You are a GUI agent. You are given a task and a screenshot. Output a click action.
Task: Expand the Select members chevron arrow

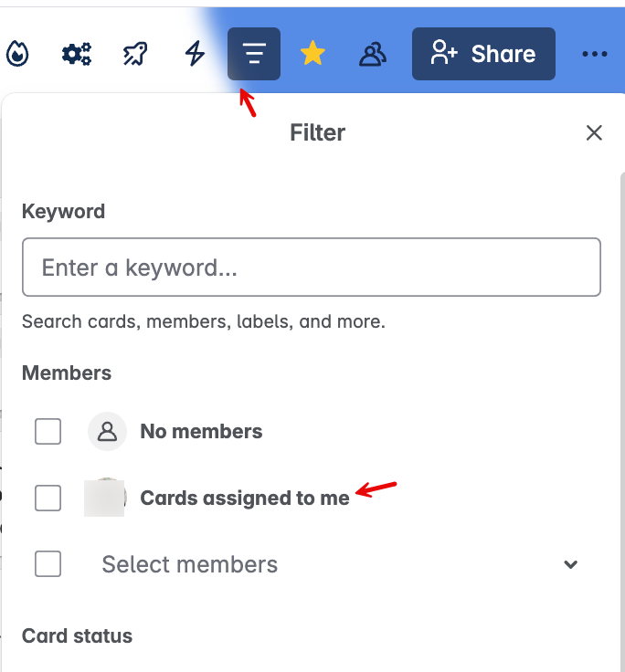point(571,564)
